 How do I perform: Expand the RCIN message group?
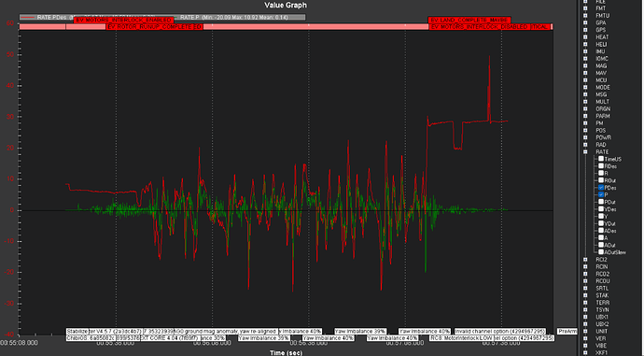point(585,267)
